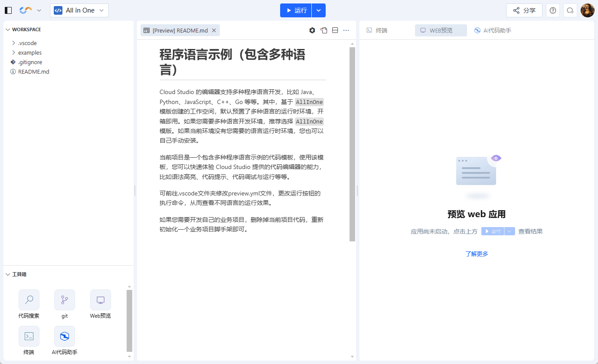Click the README preview vertical scrollbar
Viewport: 598px width, 364px height.
tap(352, 144)
